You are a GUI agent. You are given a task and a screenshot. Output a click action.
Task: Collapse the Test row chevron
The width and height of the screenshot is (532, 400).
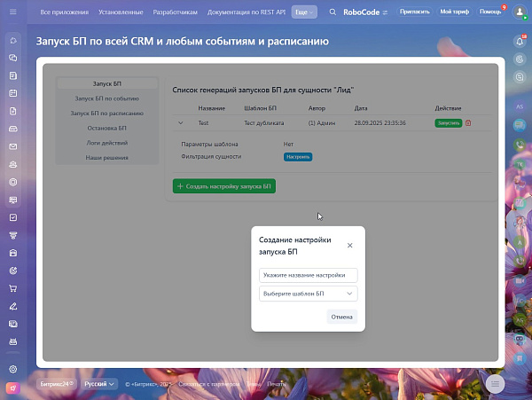coord(181,122)
